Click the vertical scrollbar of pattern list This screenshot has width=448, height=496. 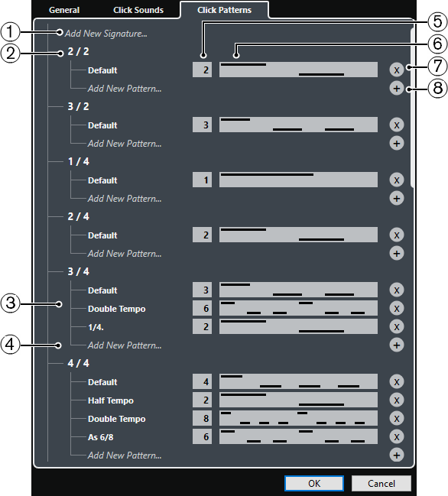pos(411,108)
